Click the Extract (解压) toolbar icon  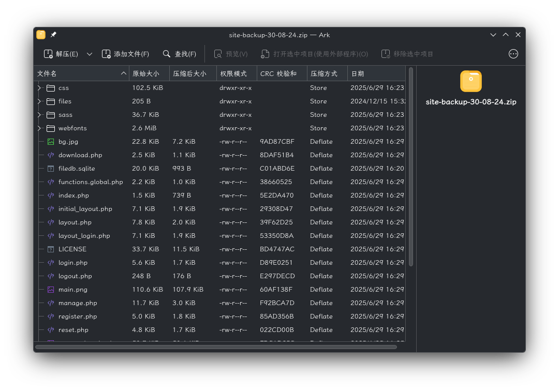pos(48,54)
